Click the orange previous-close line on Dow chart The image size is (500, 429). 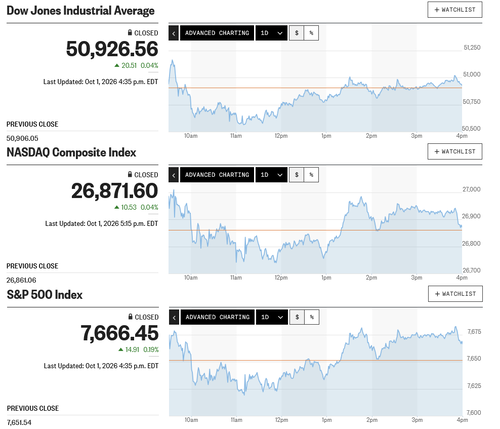pos(315,88)
